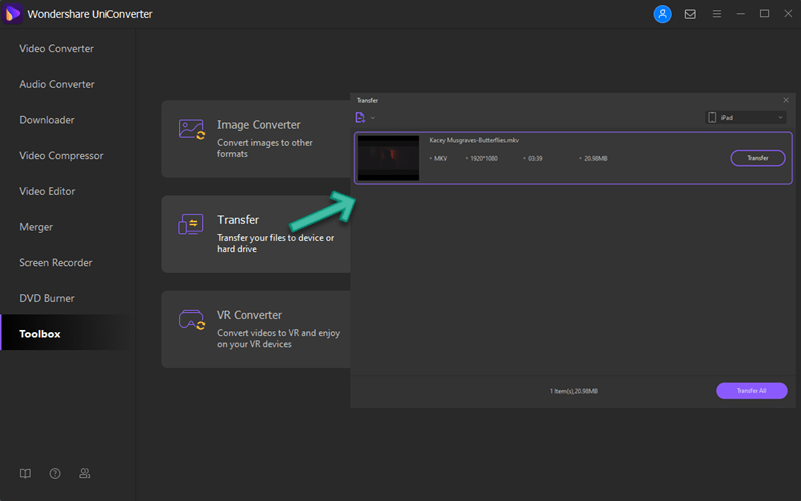Go to Downloader section
Viewport: 801px width, 501px height.
pos(47,120)
